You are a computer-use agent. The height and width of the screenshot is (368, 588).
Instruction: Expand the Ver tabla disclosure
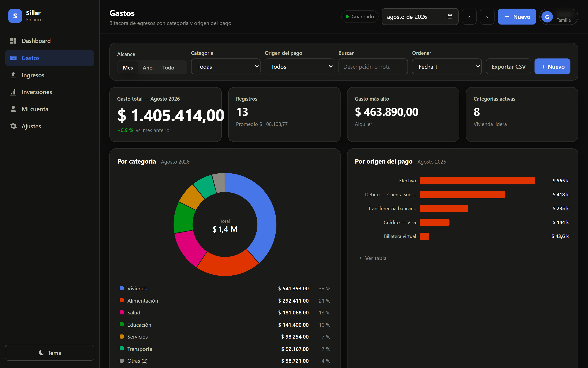[373, 258]
